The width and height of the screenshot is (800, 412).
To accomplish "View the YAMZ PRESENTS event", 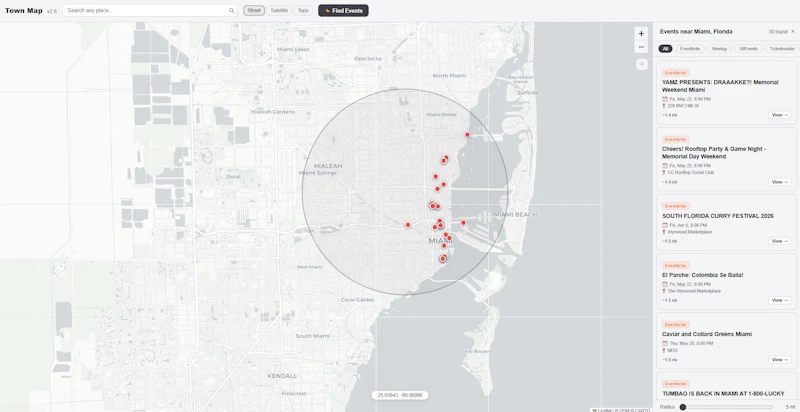I will 780,115.
